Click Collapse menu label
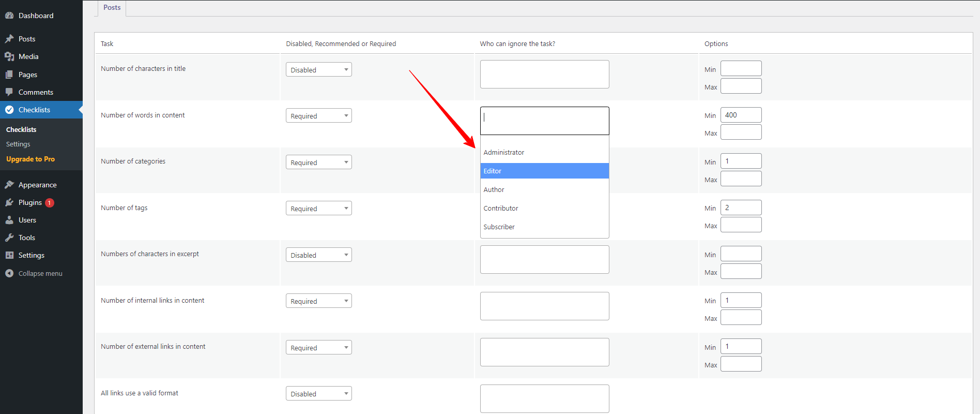980x414 pixels. point(40,273)
